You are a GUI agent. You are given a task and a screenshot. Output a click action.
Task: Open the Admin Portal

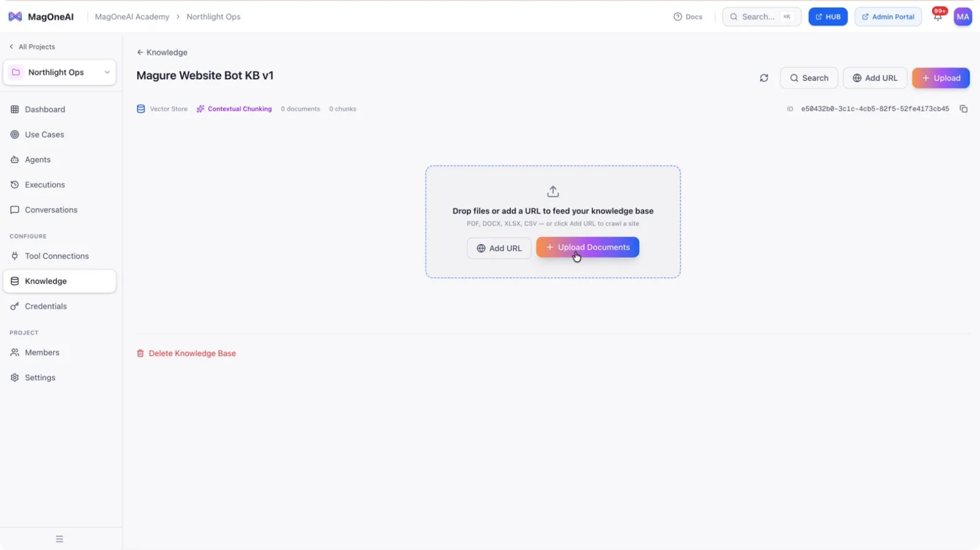tap(888, 17)
